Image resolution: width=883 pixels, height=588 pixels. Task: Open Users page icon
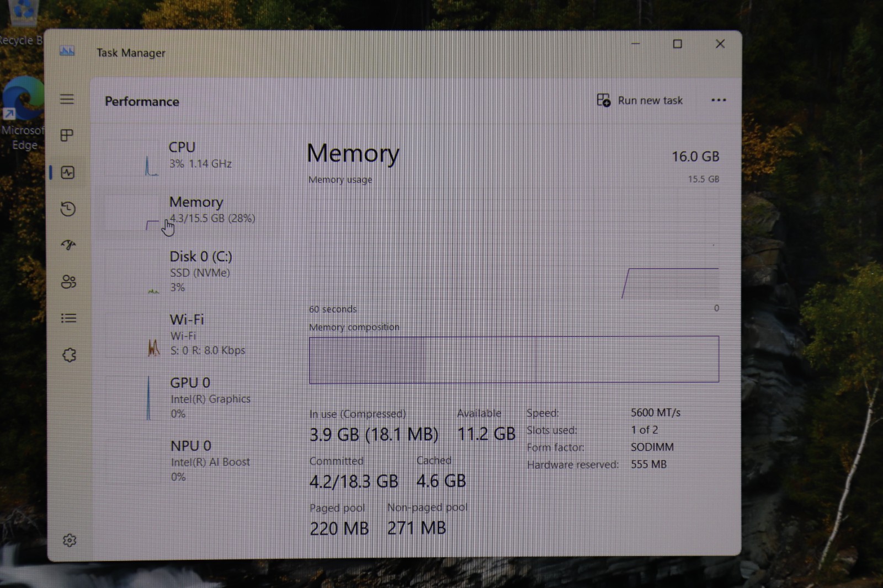tap(68, 282)
